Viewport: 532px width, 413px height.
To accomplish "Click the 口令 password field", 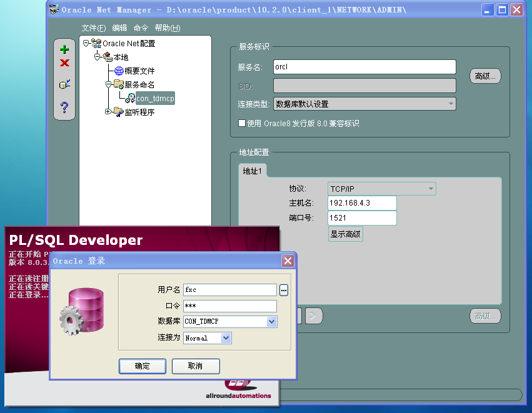I will pos(230,306).
